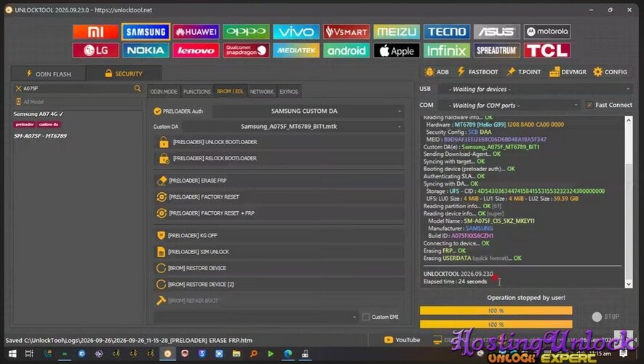The image size is (644, 364).
Task: Click BROM Restore Device
Action: click(279, 268)
